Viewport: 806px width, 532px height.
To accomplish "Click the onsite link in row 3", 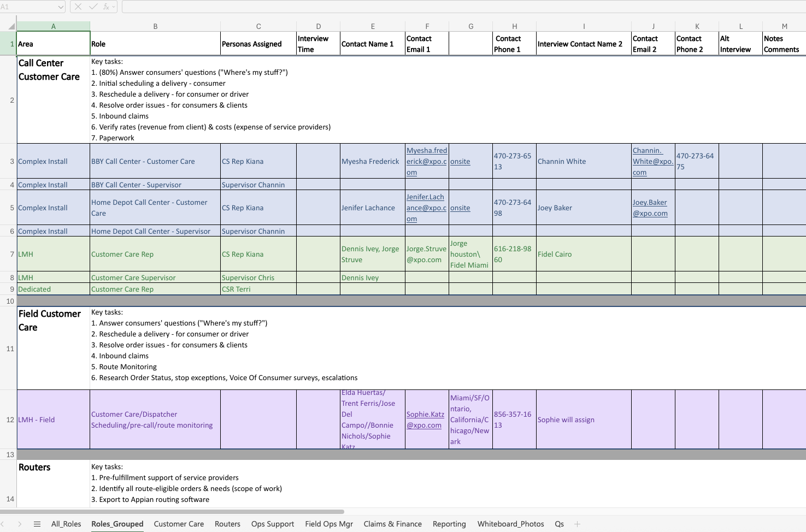I will pos(460,162).
